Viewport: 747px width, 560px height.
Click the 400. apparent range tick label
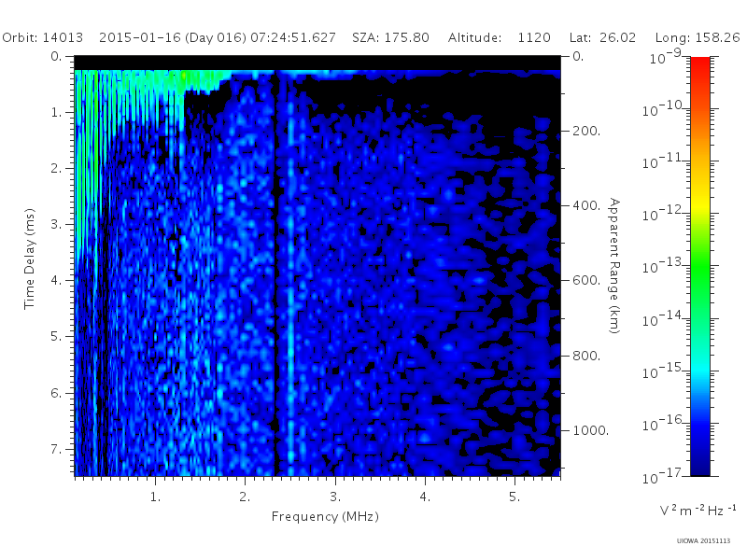pos(586,205)
